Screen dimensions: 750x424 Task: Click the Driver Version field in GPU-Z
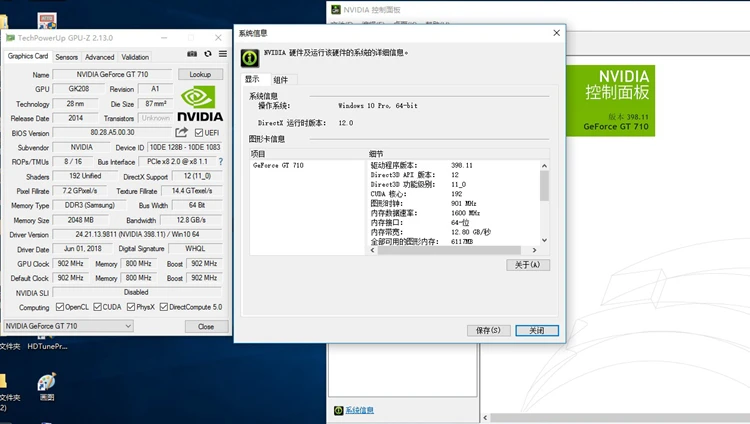[x=137, y=234]
